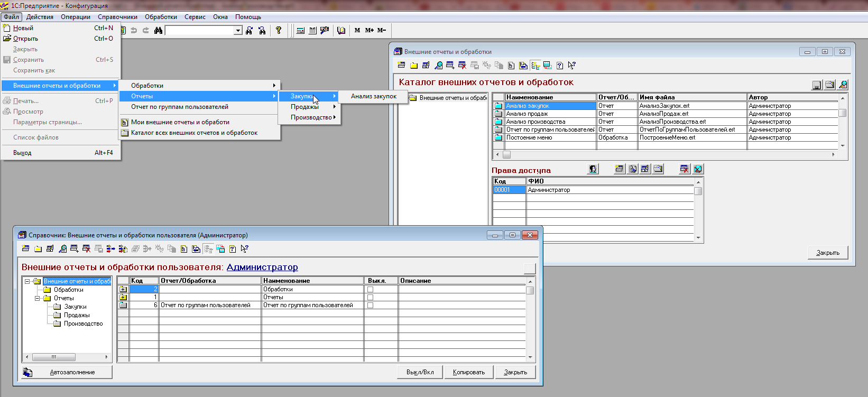The height and width of the screenshot is (397, 868).
Task: Click Выход in File menu
Action: click(x=61, y=153)
